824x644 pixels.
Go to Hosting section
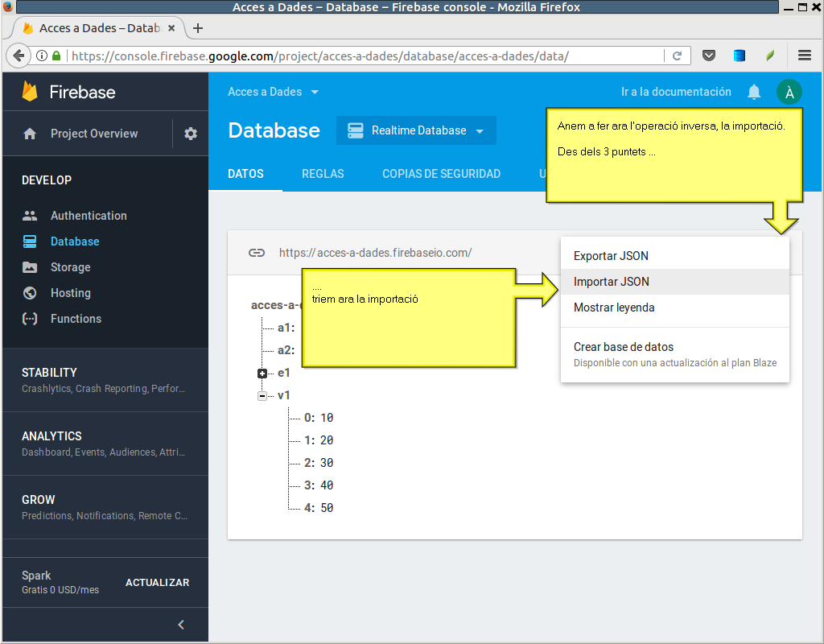(x=71, y=293)
